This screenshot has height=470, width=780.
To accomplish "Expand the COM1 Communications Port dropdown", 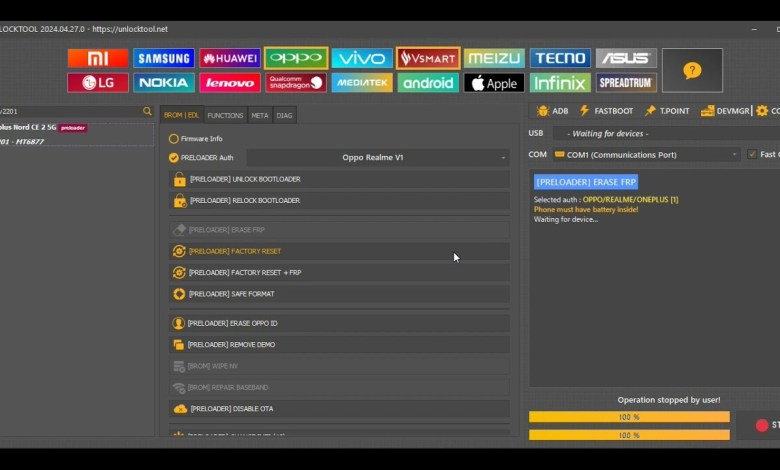I will point(646,155).
